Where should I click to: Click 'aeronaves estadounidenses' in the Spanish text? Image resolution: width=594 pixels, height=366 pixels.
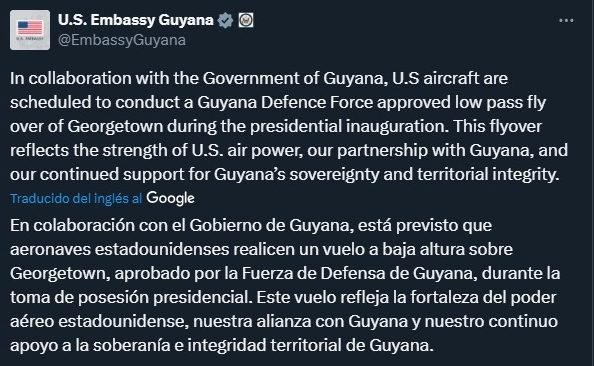point(120,249)
